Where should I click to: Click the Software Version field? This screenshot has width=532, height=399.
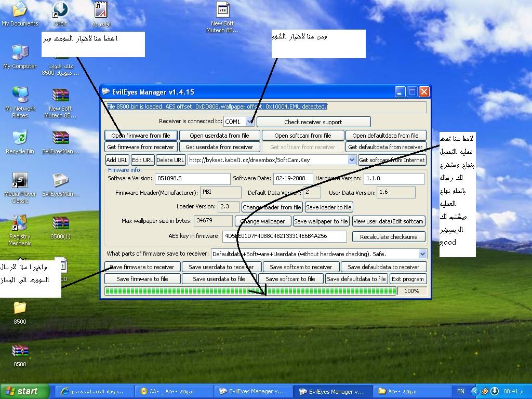(x=193, y=179)
